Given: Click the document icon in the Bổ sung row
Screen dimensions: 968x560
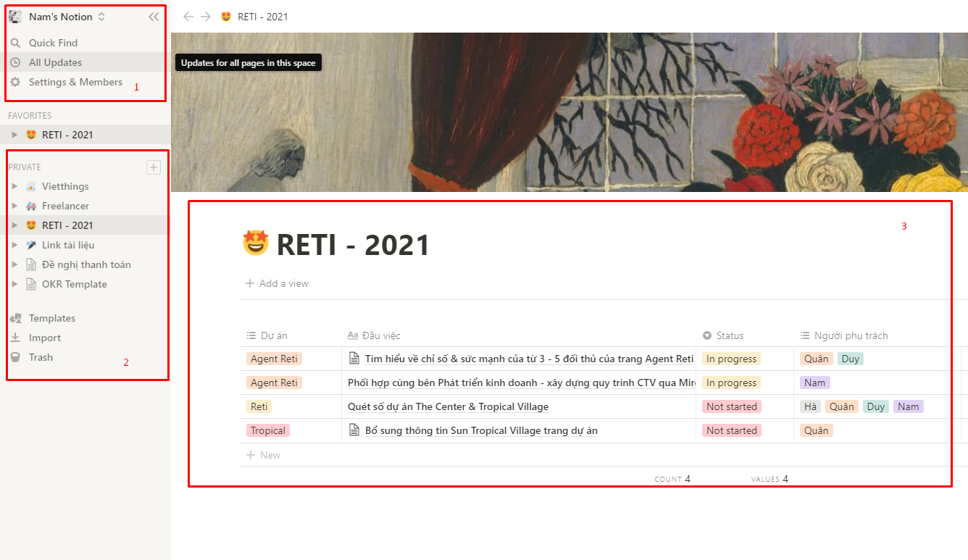Looking at the screenshot, I should coord(354,430).
